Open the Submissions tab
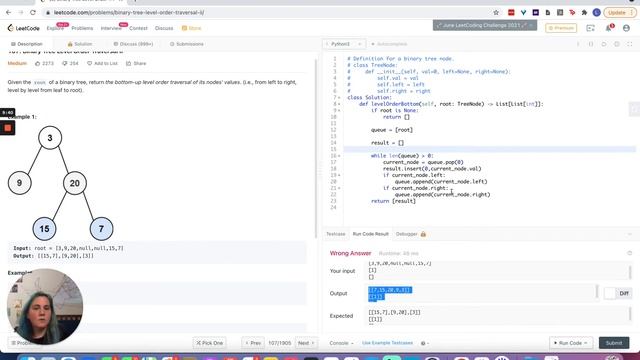640x360 pixels. click(x=187, y=44)
